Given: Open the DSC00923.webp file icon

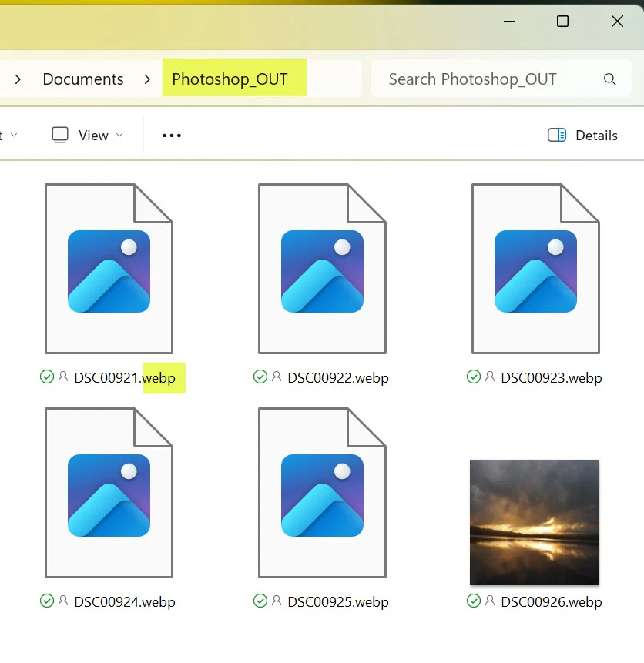Looking at the screenshot, I should click(x=535, y=269).
